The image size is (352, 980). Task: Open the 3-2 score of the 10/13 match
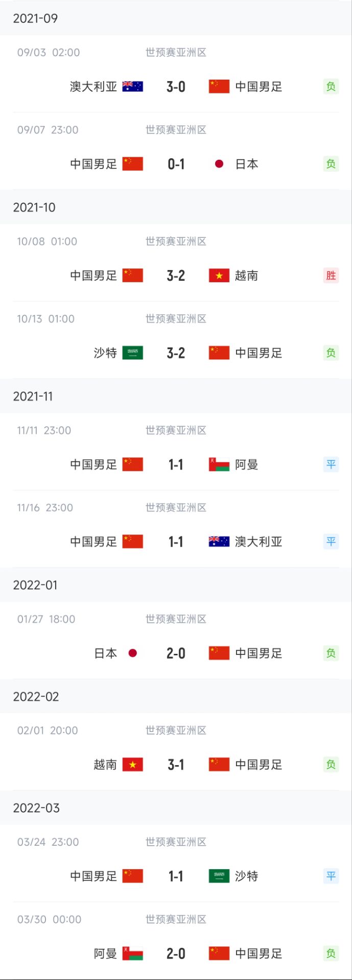coord(176,353)
